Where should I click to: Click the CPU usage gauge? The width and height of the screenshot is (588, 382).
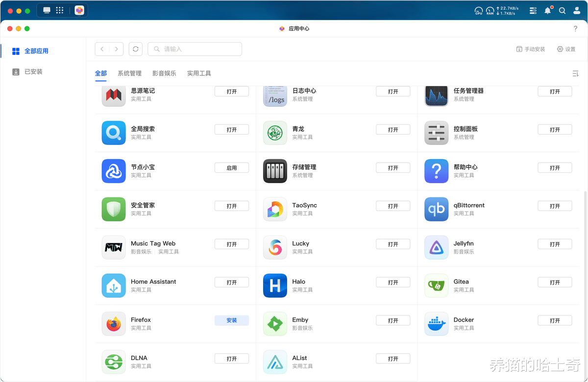click(479, 10)
